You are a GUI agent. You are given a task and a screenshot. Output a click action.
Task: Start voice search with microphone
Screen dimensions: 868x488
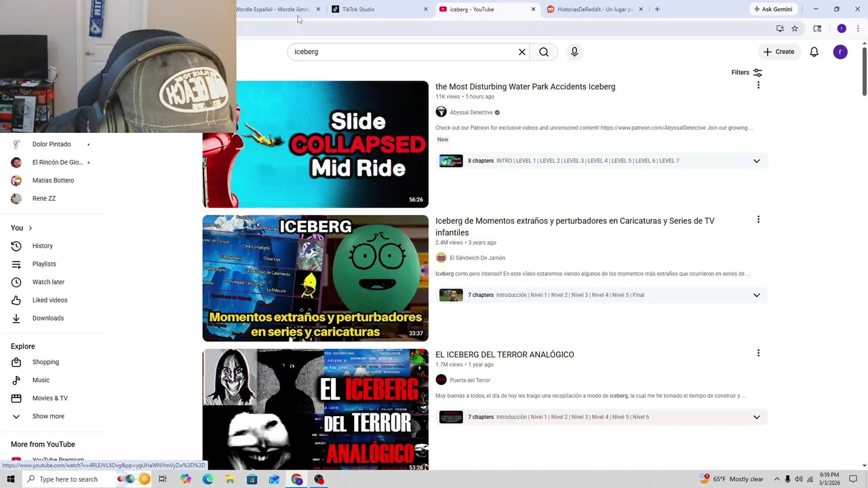574,52
